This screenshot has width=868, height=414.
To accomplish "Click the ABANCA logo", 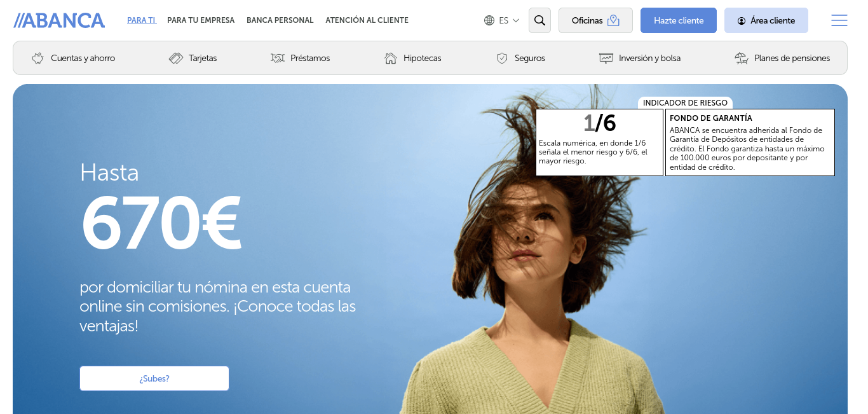I will click(59, 20).
